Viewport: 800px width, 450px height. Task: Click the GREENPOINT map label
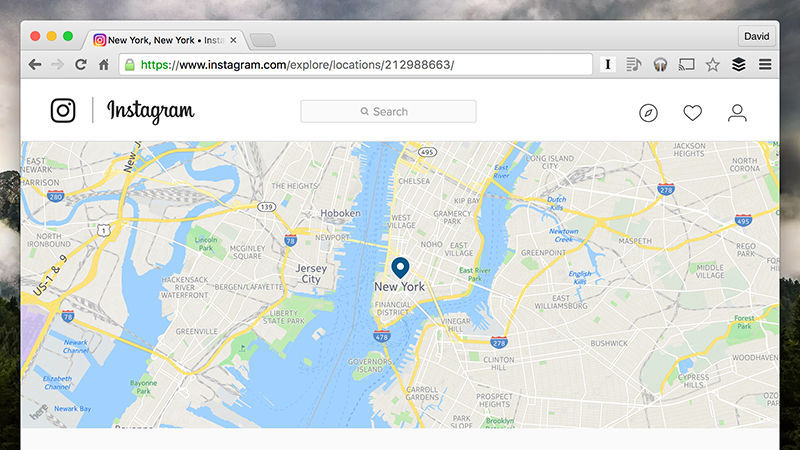coord(543,253)
